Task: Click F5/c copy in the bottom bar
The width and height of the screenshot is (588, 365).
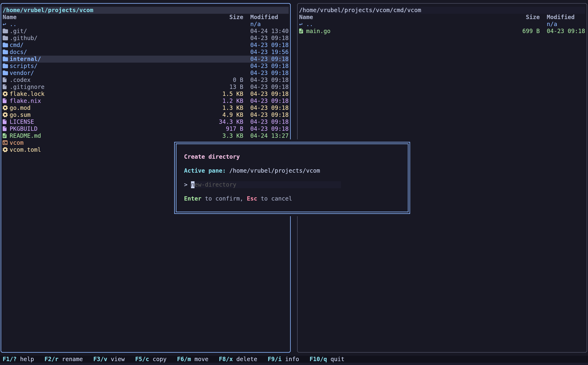Action: 151,359
